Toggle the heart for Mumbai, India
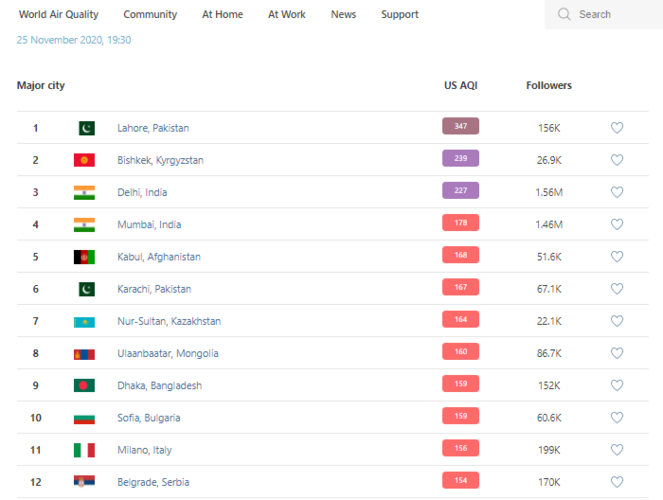 click(x=617, y=224)
